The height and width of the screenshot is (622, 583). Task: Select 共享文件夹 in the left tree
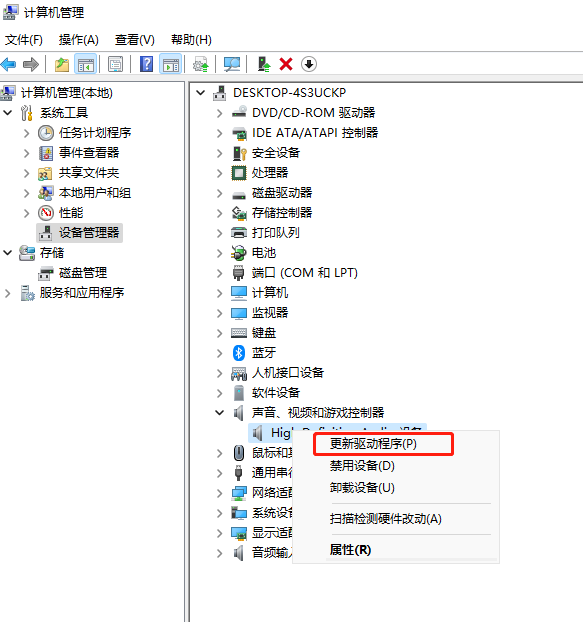click(89, 173)
